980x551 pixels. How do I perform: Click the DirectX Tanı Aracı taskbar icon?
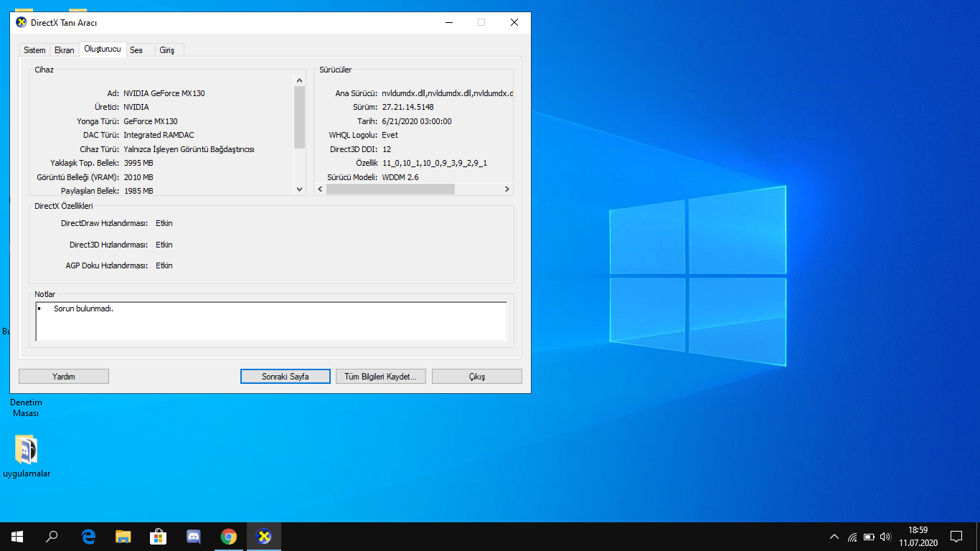[264, 537]
